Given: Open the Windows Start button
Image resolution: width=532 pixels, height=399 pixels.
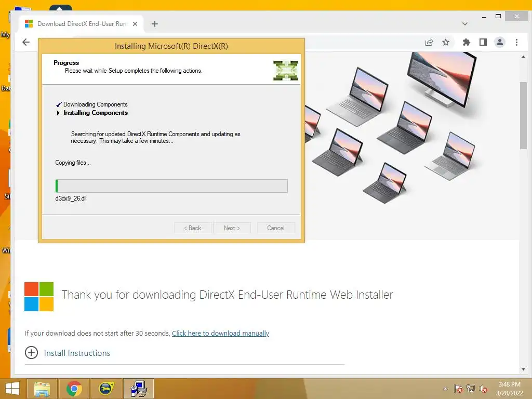Looking at the screenshot, I should 12,389.
